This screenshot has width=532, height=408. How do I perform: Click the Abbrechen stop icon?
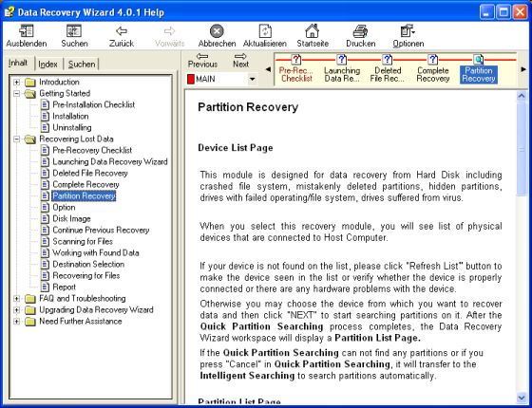click(x=217, y=31)
